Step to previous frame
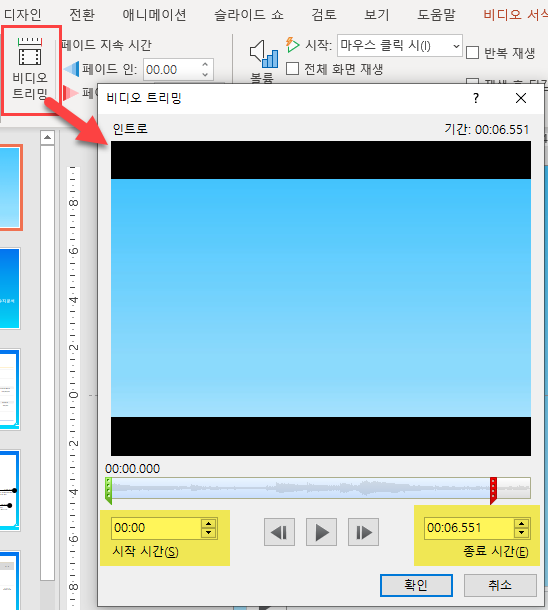This screenshot has height=610, width=548. pyautogui.click(x=279, y=532)
